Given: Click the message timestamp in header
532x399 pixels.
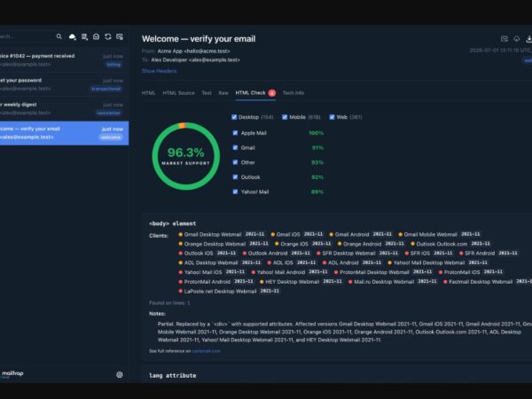Looking at the screenshot, I should tap(500, 51).
